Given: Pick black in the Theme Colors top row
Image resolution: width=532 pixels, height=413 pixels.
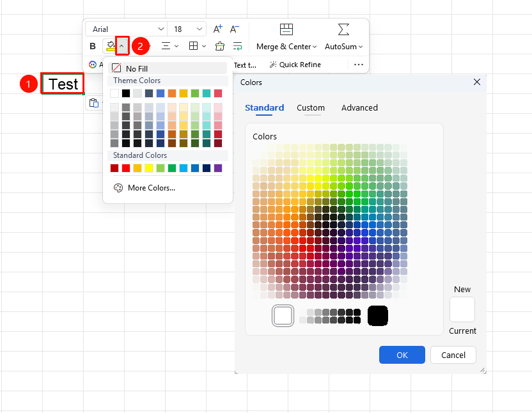Looking at the screenshot, I should coord(126,93).
